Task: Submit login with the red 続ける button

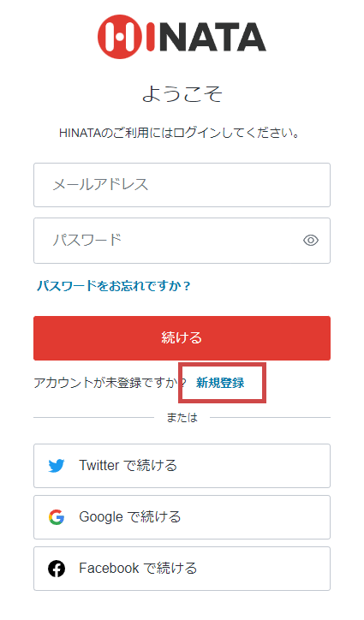Action: click(182, 338)
